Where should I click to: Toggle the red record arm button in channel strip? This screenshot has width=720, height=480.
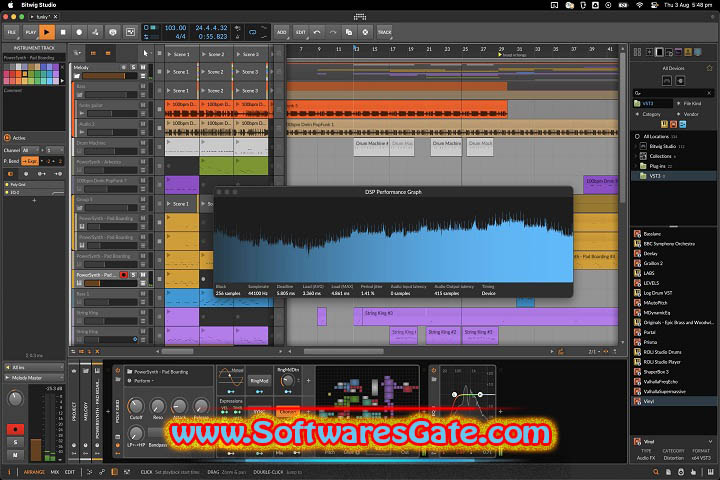coord(15,429)
